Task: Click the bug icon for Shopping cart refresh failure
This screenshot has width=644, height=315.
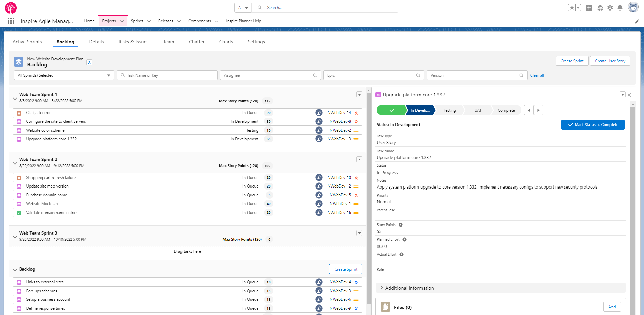Action: coord(19,178)
